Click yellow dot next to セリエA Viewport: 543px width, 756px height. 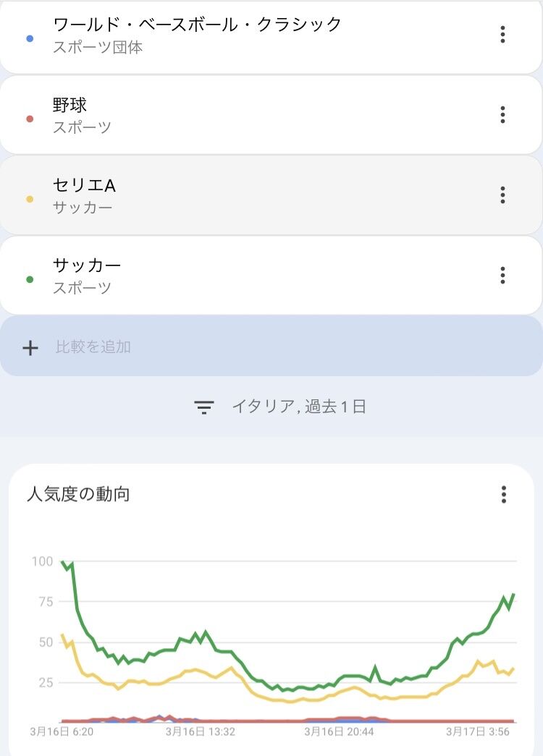[30, 199]
